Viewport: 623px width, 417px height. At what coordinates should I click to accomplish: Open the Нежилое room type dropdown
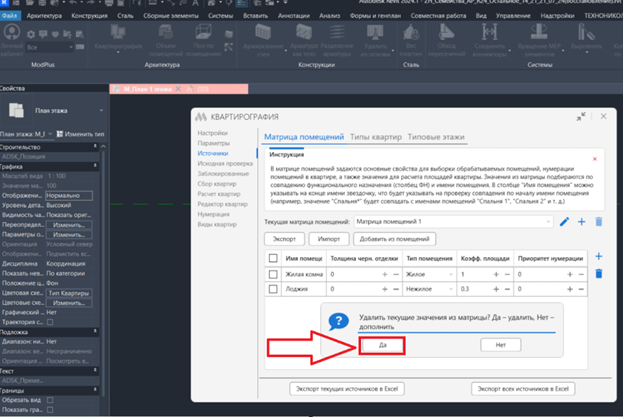429,289
